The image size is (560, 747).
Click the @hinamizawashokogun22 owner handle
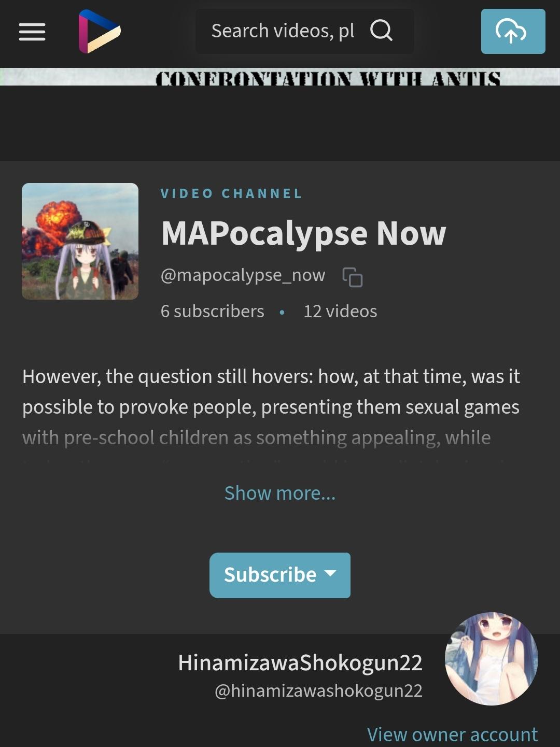click(x=318, y=690)
